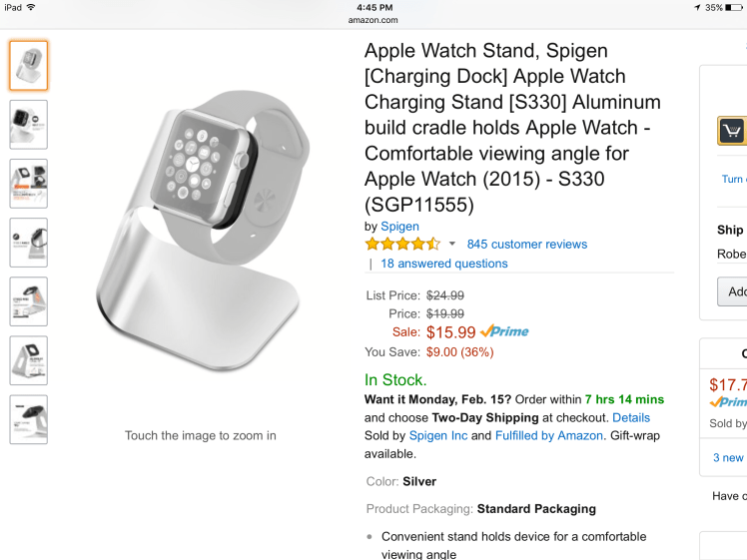Tap the Wi-Fi status icon
This screenshot has width=747, height=560.
(32, 7)
